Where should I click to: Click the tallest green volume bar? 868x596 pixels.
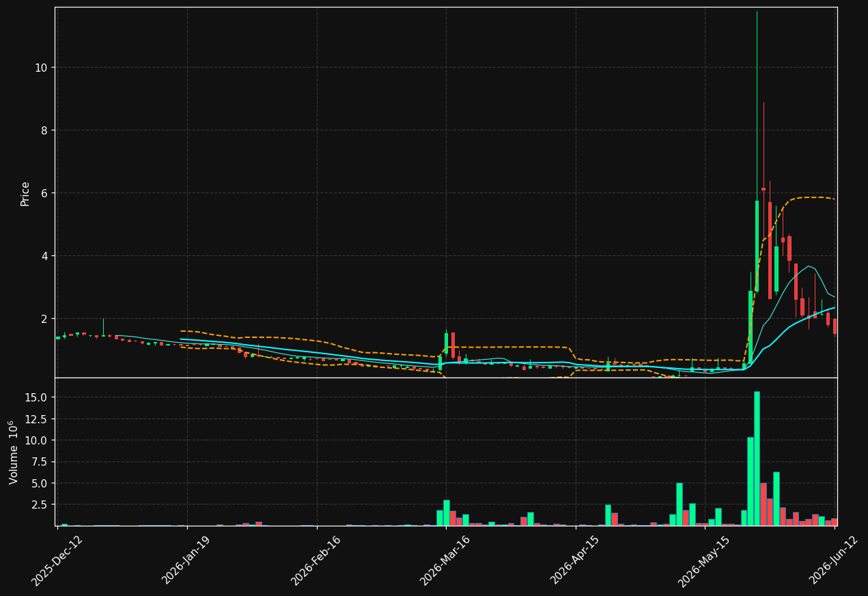(757, 459)
